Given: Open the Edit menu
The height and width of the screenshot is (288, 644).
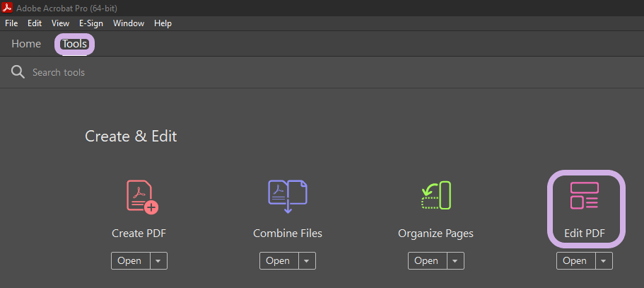Looking at the screenshot, I should pos(35,23).
